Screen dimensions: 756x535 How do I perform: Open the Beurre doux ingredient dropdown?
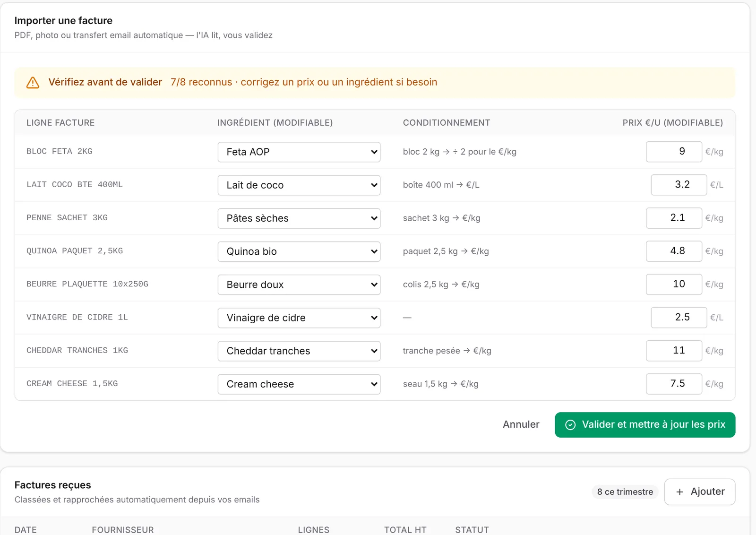click(x=299, y=285)
